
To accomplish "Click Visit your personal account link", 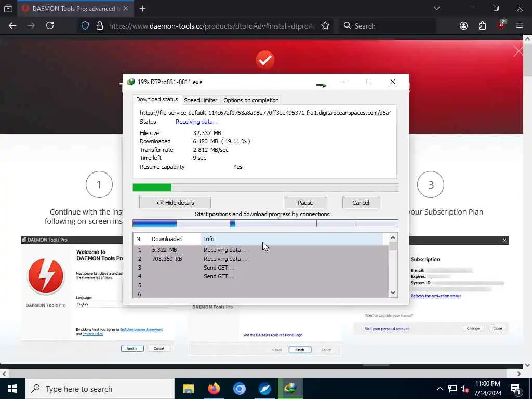I will 387,329.
